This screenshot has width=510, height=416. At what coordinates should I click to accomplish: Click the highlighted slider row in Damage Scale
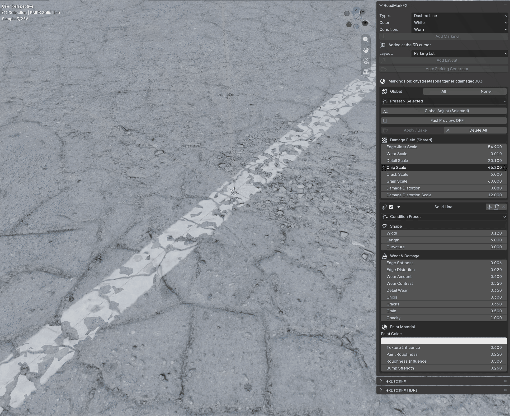click(444, 168)
